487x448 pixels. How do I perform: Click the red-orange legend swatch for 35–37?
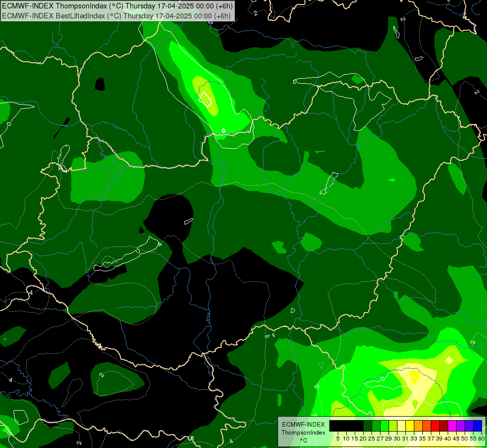coord(427,426)
